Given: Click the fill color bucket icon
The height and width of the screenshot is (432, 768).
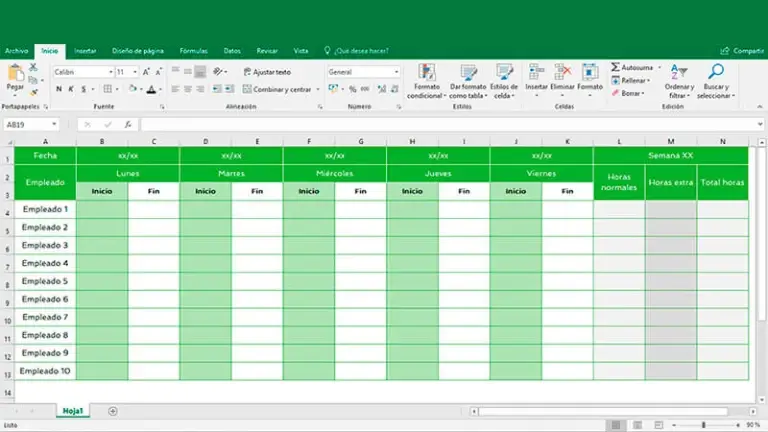Looking at the screenshot, I should 132,89.
